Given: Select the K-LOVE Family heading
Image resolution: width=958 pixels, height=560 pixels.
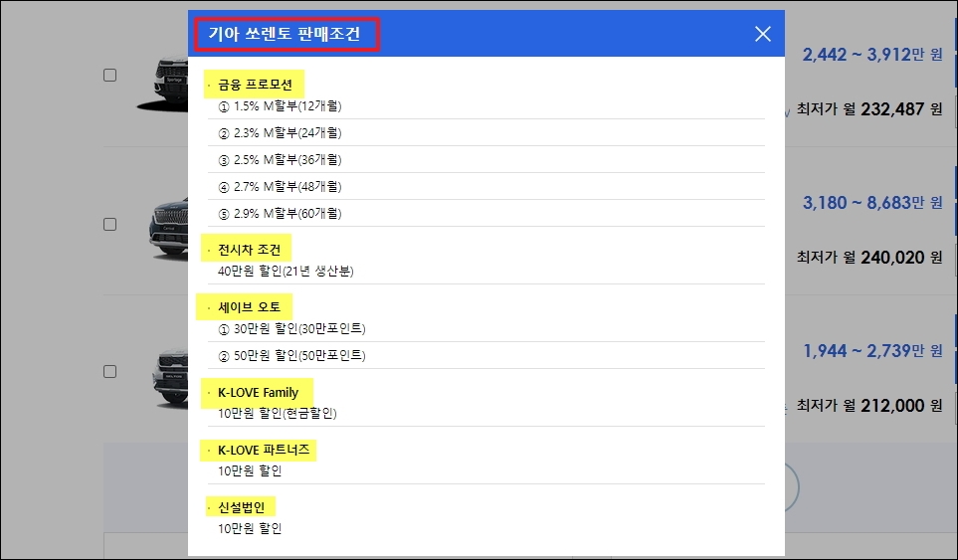Looking at the screenshot, I should pyautogui.click(x=258, y=393).
